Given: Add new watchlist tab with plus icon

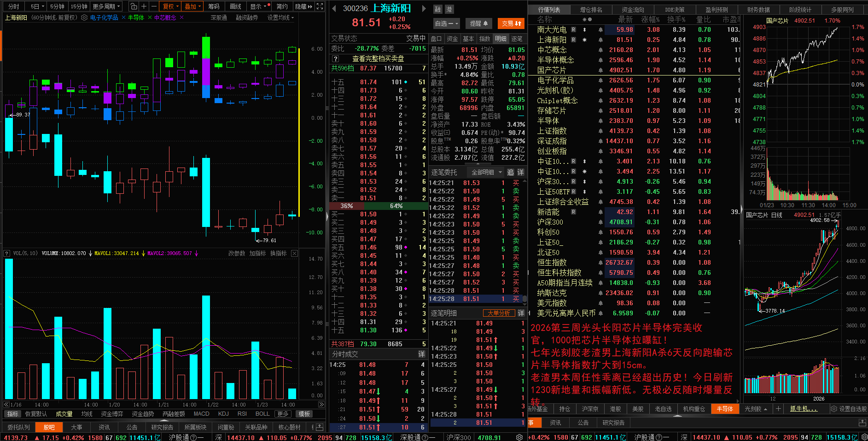Looking at the screenshot, I should click(778, 409).
